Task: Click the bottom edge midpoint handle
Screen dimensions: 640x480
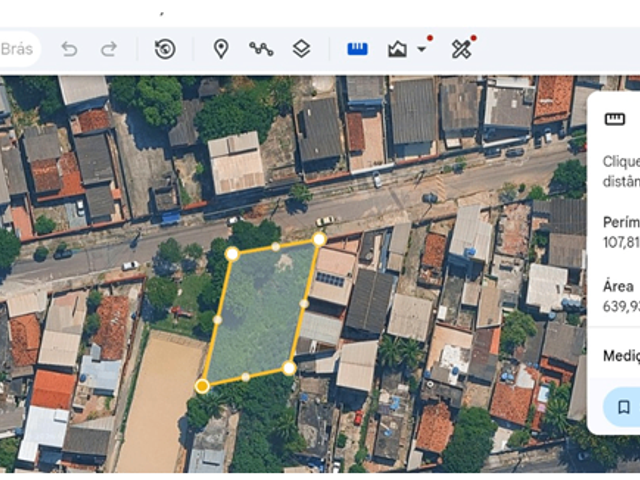Action: tap(245, 377)
